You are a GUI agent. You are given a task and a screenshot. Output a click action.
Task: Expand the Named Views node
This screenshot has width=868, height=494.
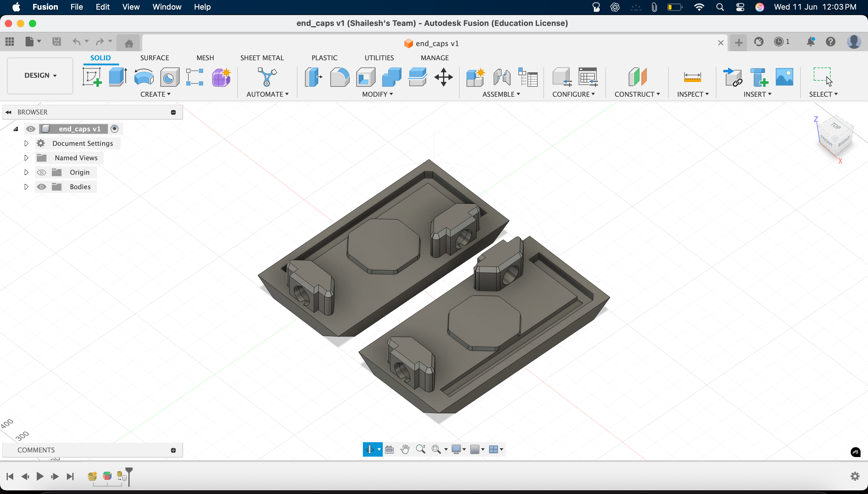pos(26,158)
